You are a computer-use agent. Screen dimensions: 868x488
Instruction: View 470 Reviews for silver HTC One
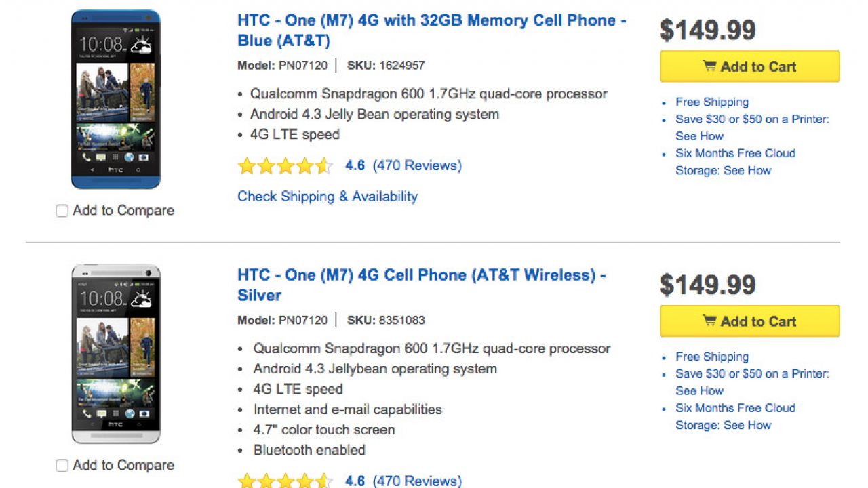416,481
